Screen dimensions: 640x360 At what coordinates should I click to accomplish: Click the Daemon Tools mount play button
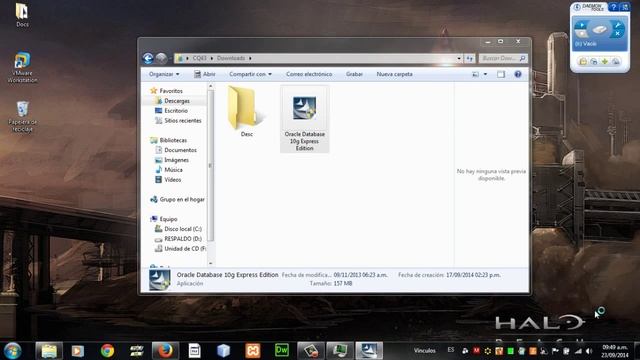click(581, 25)
